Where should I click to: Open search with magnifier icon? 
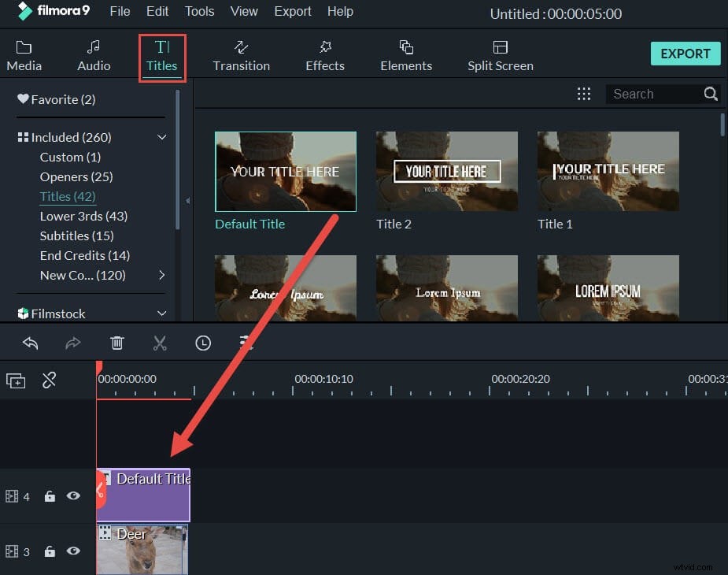coord(710,94)
